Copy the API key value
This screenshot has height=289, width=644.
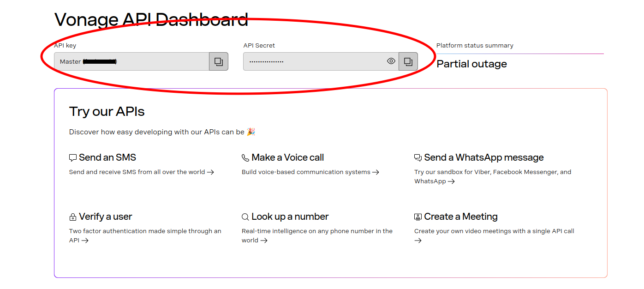[x=219, y=61]
